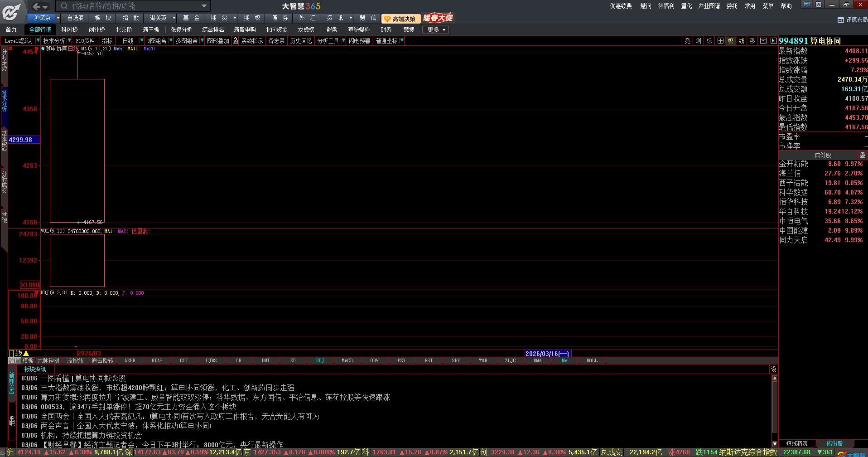Screen dimensions: 868x457
Task: Click news scrollbar up arrow
Action: (x=775, y=377)
